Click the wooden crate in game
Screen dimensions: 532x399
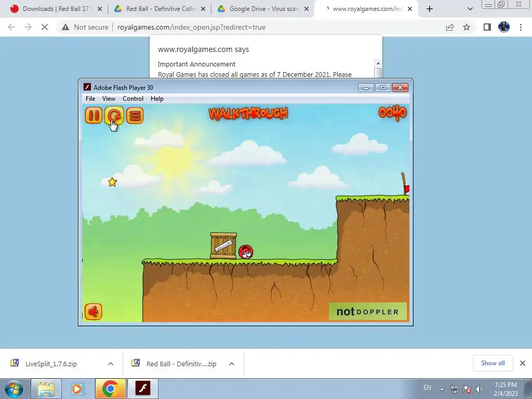pyautogui.click(x=223, y=246)
